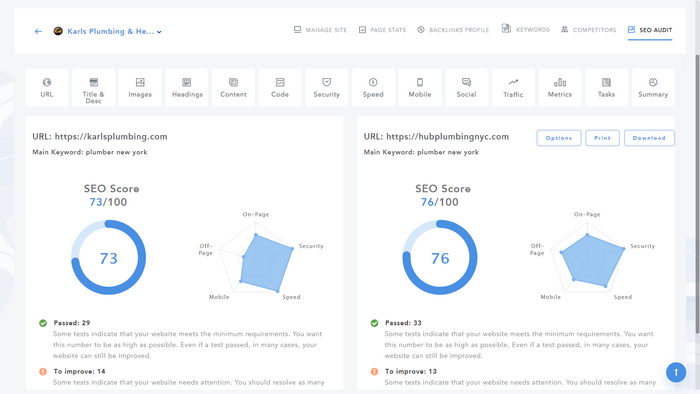Click the Print button
The image size is (700, 394).
[602, 138]
